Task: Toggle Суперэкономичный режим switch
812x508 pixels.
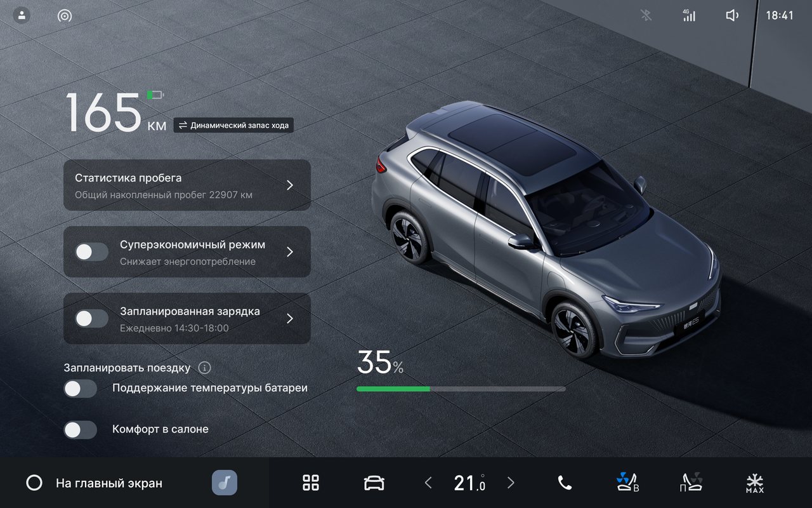Action: [x=92, y=252]
